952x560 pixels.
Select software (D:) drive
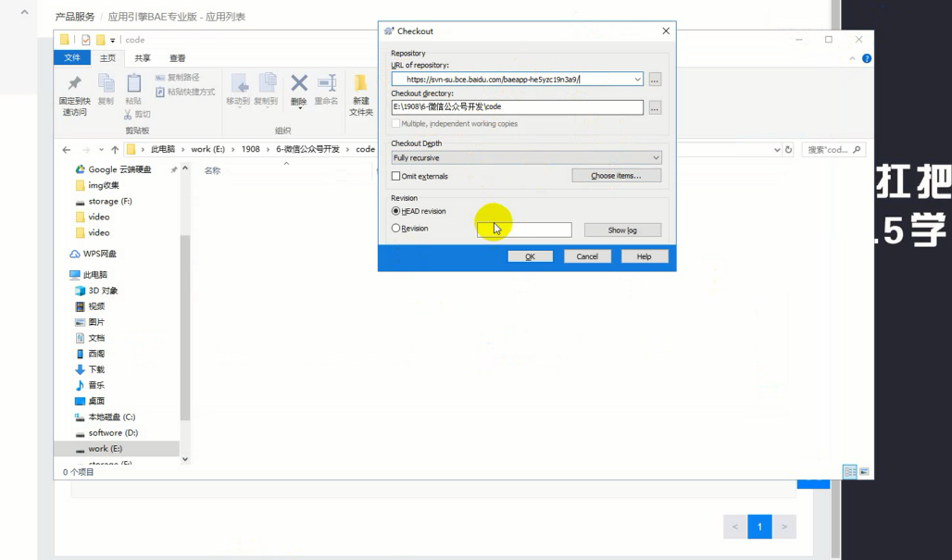[x=106, y=432]
